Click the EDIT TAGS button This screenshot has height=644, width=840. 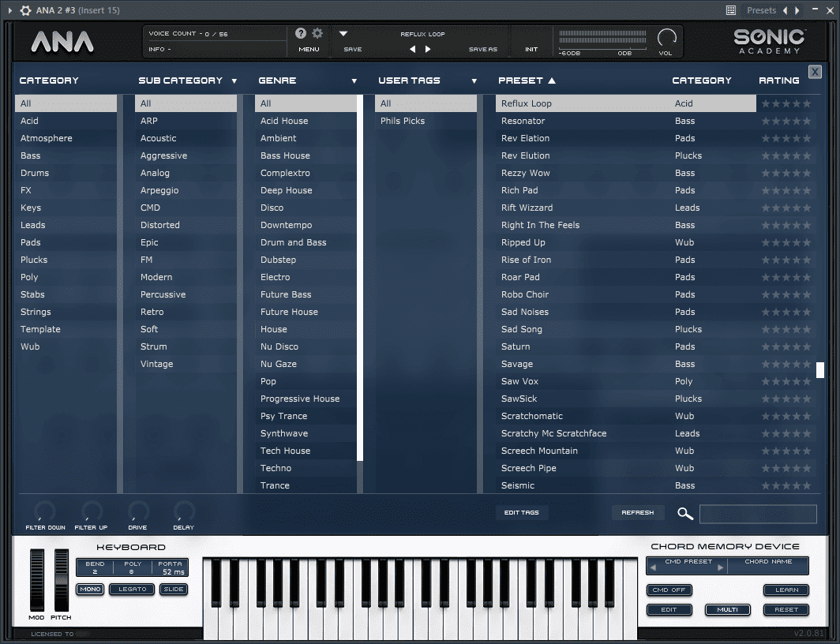pyautogui.click(x=522, y=513)
